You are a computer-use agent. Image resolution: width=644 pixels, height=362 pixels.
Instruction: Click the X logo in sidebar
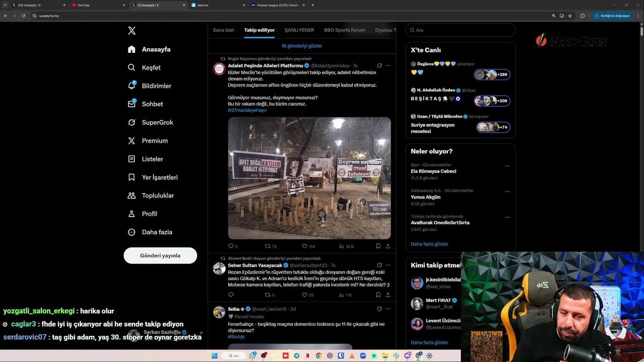[132, 31]
